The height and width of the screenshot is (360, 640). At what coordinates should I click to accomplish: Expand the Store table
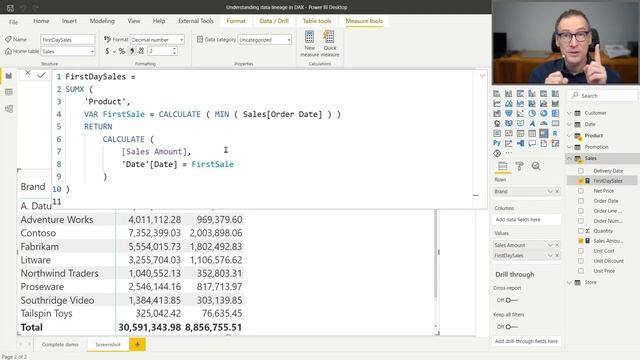570,282
